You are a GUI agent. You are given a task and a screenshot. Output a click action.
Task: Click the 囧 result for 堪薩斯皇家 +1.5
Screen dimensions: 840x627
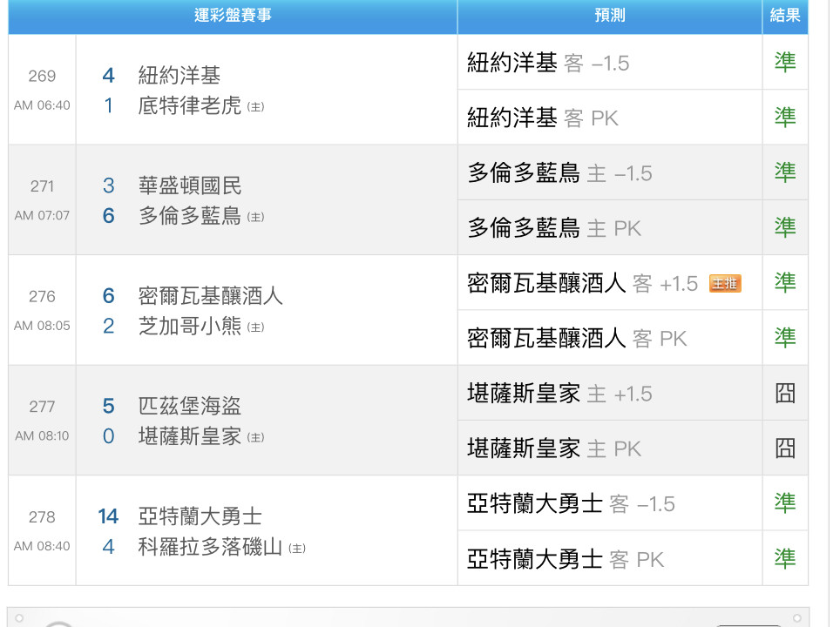pos(785,394)
